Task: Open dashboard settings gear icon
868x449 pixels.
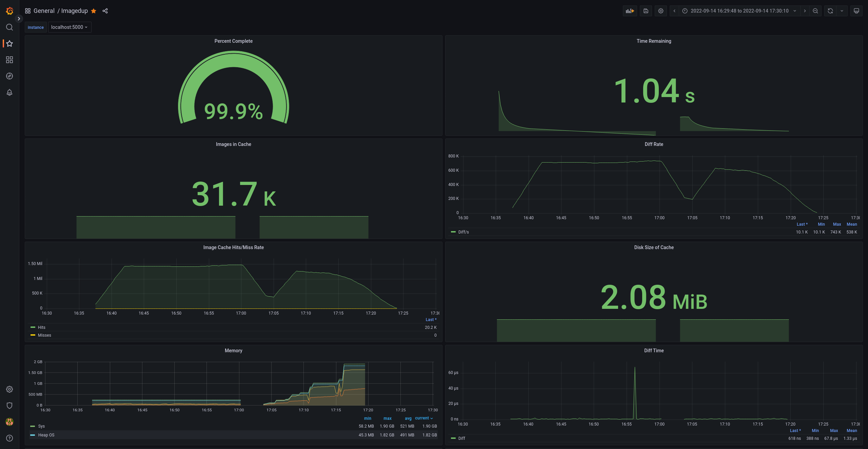Action: point(660,11)
